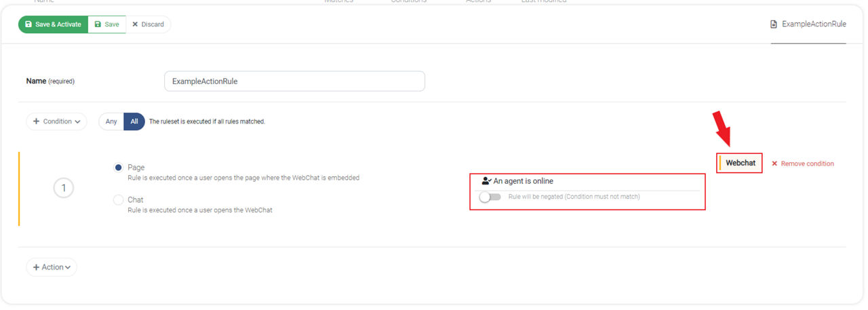Expand the Action dropdown
868x310 pixels.
(x=52, y=267)
